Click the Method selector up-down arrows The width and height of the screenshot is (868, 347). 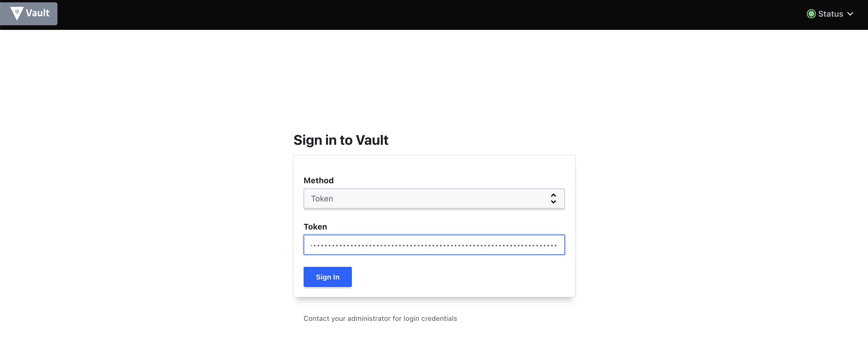pyautogui.click(x=553, y=198)
